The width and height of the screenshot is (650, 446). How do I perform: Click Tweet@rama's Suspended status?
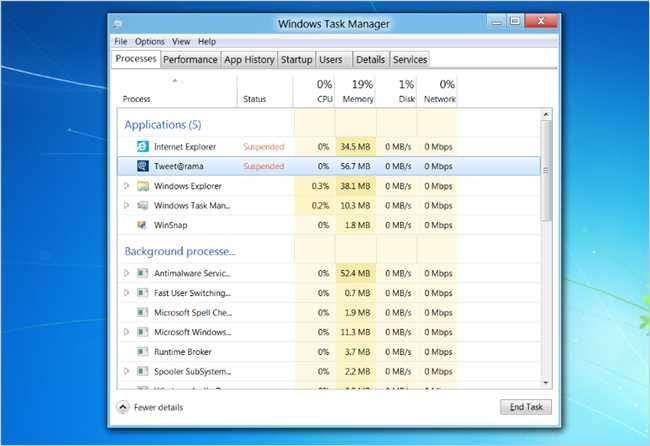point(264,166)
